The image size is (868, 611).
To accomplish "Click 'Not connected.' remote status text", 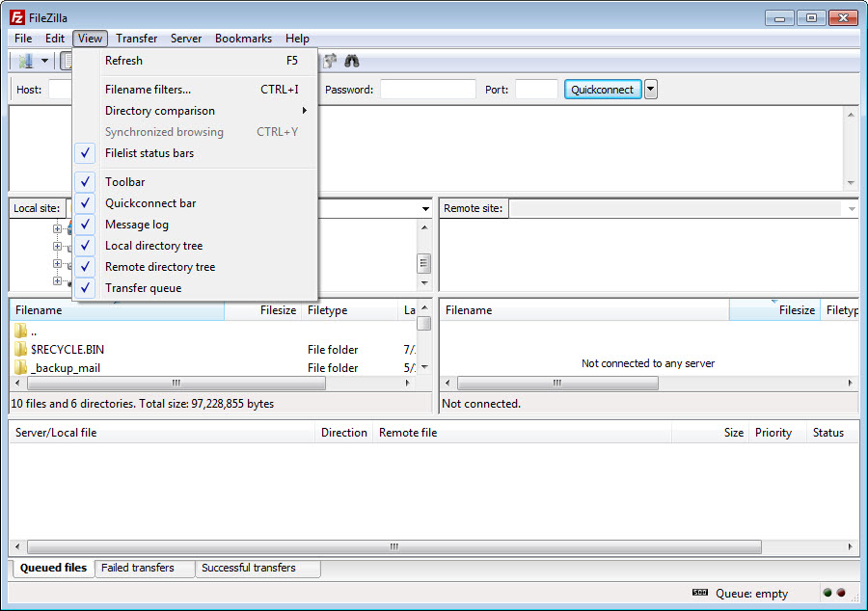I will (481, 404).
